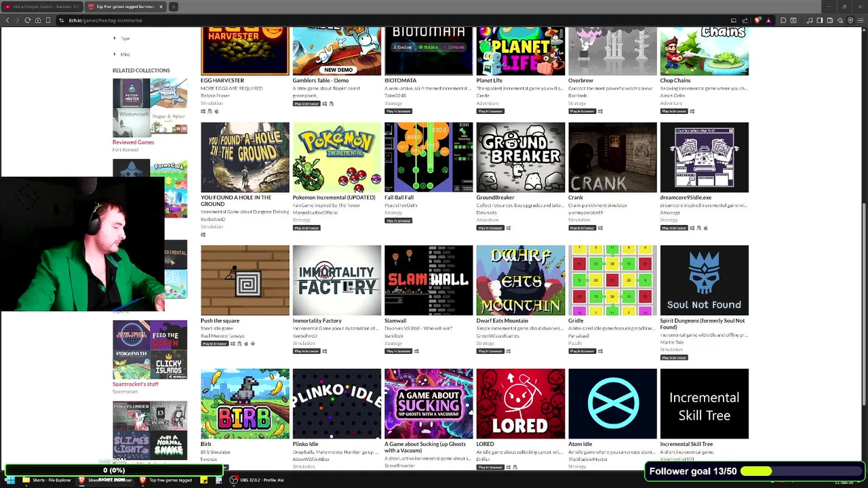The width and height of the screenshot is (868, 488).
Task: Open LORED game thumbnail
Action: pos(521,404)
